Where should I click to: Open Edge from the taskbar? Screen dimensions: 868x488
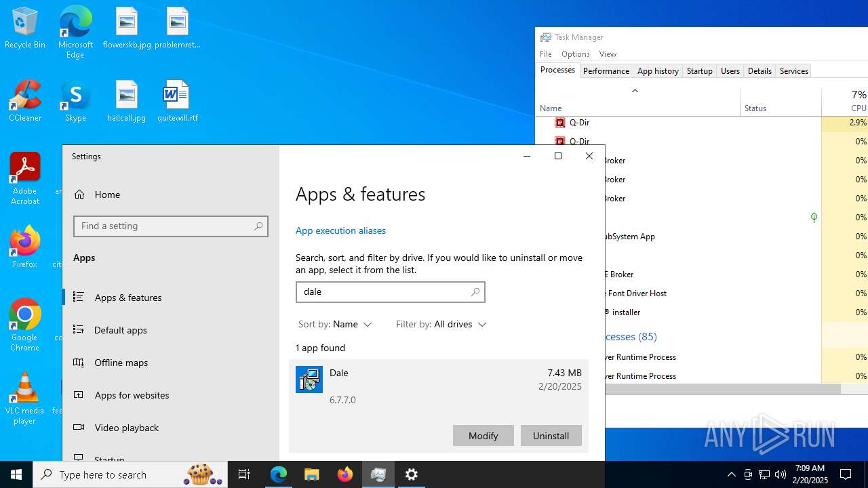point(279,474)
